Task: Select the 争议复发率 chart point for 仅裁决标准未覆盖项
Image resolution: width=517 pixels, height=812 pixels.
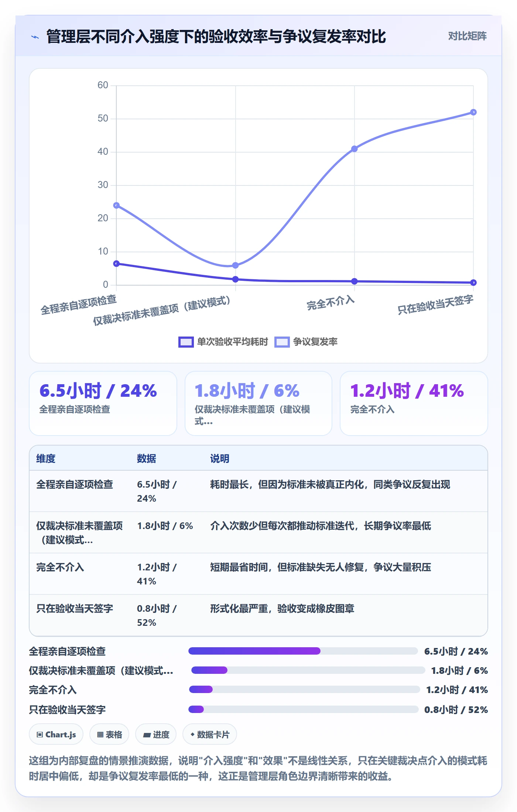Action: tap(236, 265)
